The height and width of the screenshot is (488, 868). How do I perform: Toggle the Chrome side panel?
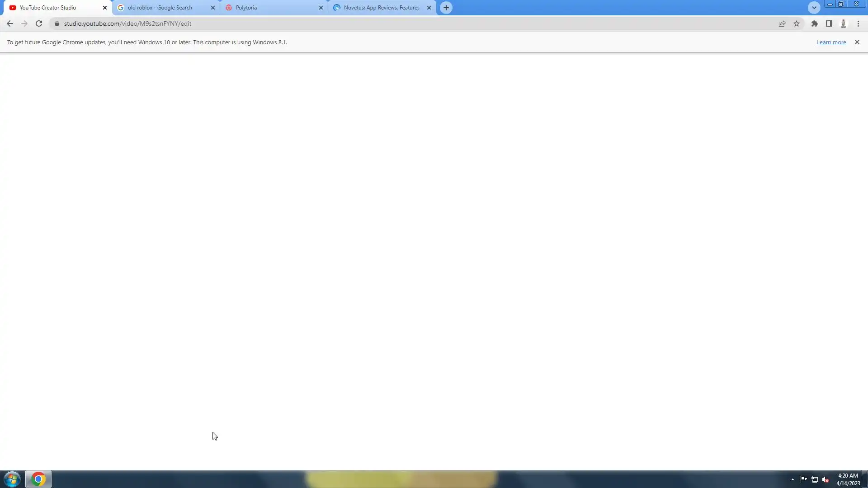click(x=829, y=23)
